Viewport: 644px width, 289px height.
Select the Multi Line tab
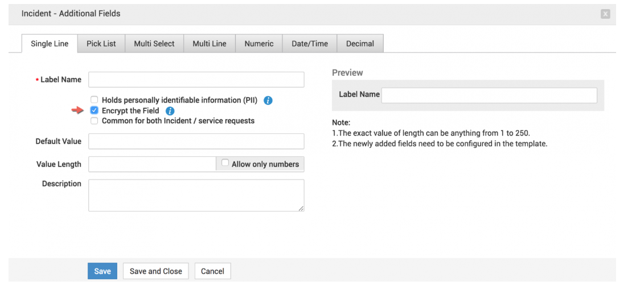click(209, 43)
